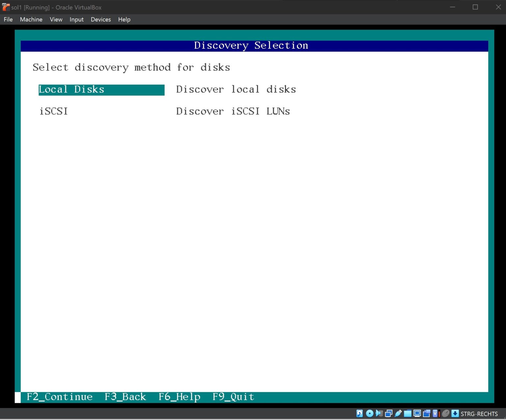Open the Devices menu
The height and width of the screenshot is (420, 506).
point(101,19)
